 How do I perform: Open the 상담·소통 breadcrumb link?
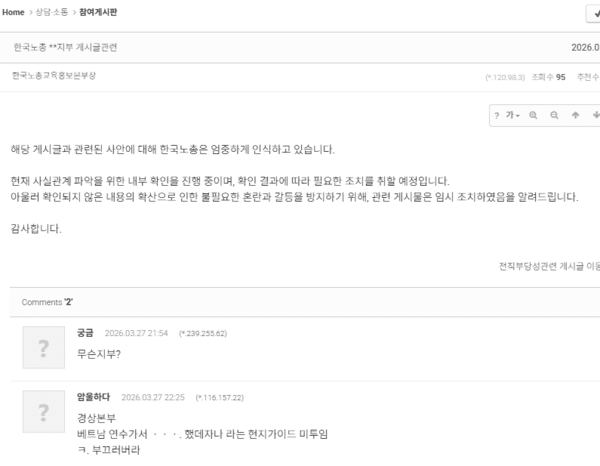click(x=52, y=12)
